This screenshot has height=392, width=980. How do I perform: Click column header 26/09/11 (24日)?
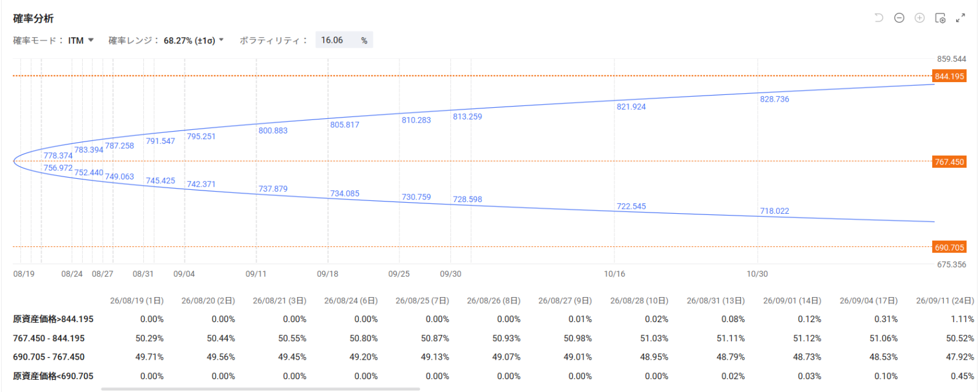(945, 301)
